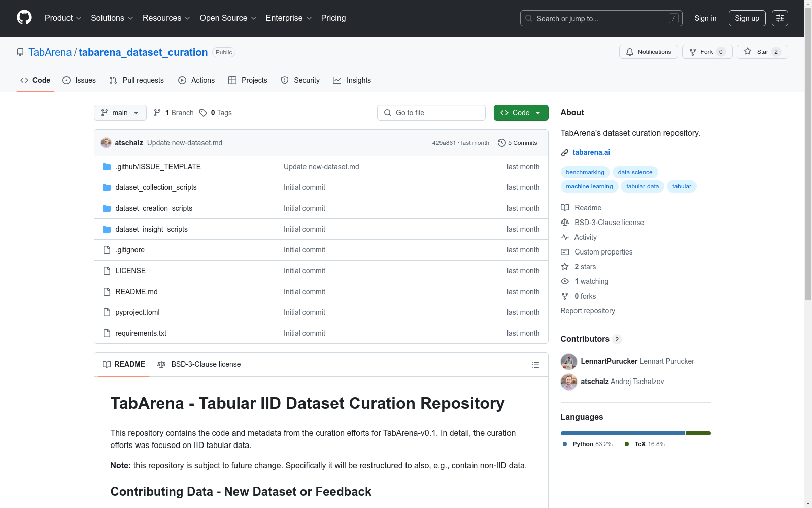Go to the Pricing page
The image size is (812, 508).
coord(333,18)
